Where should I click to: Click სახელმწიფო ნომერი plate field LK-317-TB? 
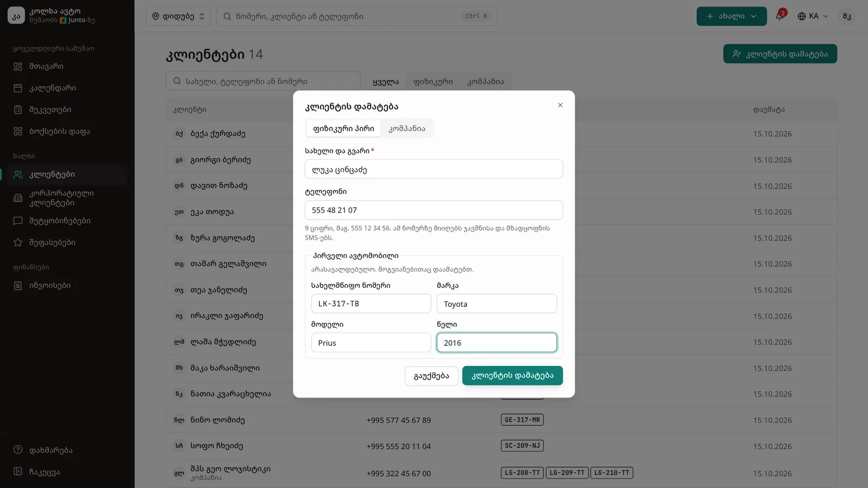(x=371, y=304)
